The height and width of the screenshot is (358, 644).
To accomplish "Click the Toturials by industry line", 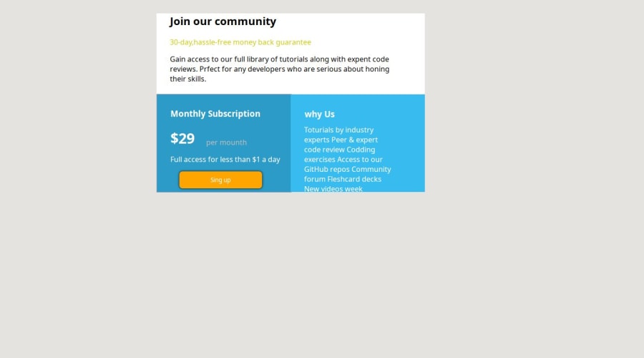I will pyautogui.click(x=339, y=130).
